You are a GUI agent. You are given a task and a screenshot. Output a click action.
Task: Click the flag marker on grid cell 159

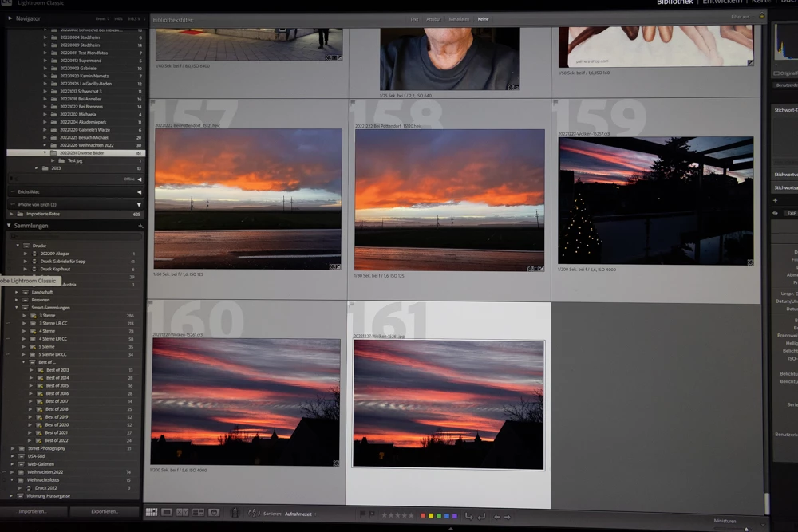point(555,102)
